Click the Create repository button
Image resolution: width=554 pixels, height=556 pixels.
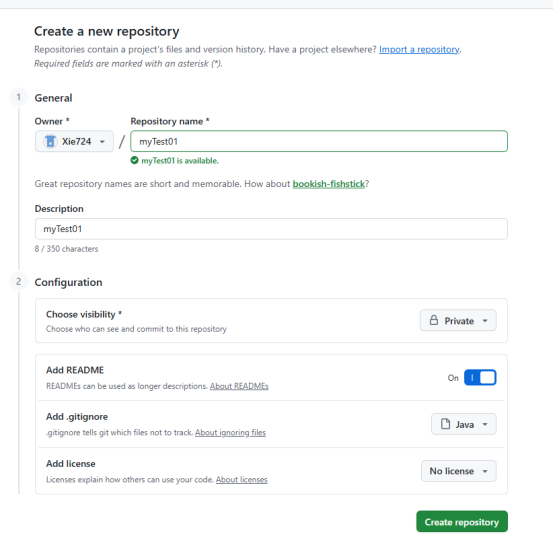(462, 522)
